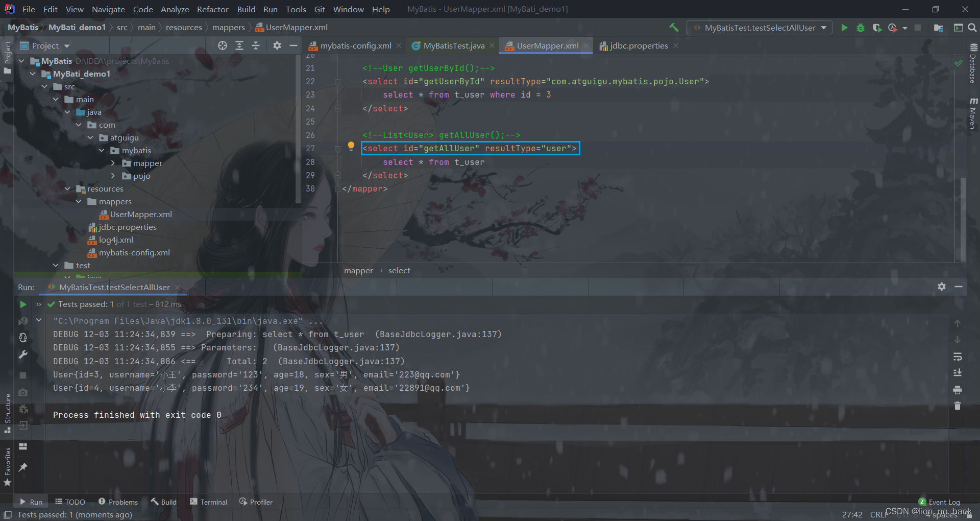Collapse the MyBati_demo1 module node
Viewport: 980px width, 521px height.
pyautogui.click(x=33, y=74)
